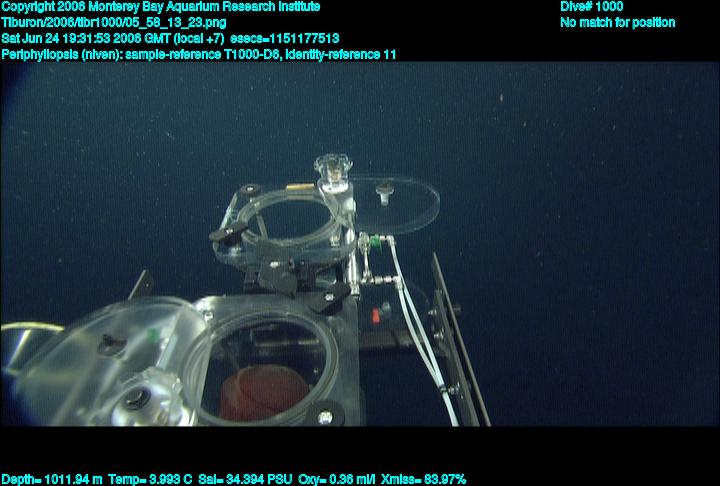Select the Periphyllopsis species annotation label
720x486 pixels.
(66, 54)
